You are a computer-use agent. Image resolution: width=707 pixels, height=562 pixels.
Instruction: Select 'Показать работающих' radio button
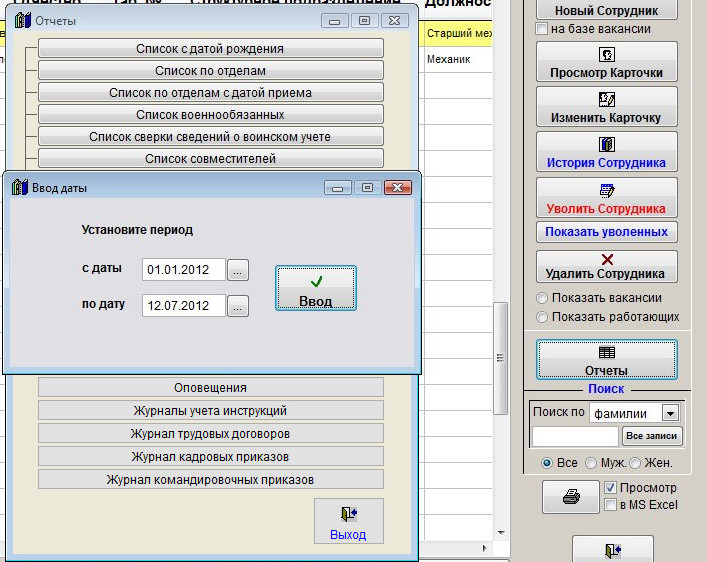click(x=542, y=317)
